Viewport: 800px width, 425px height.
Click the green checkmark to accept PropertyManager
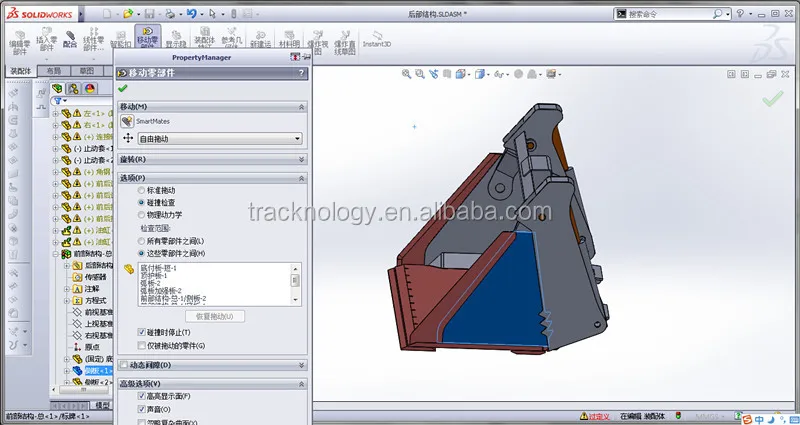pos(123,88)
